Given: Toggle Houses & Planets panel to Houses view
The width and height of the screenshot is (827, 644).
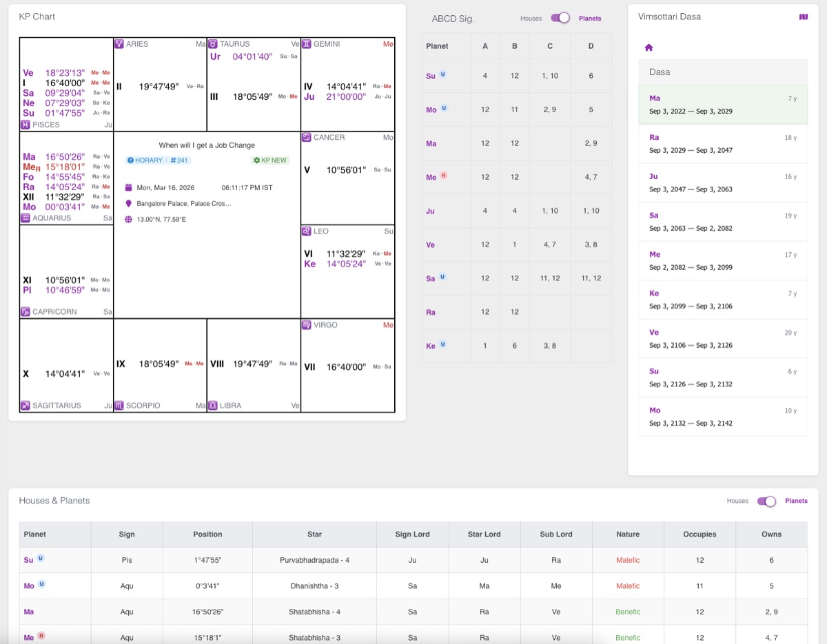Looking at the screenshot, I should 765,501.
